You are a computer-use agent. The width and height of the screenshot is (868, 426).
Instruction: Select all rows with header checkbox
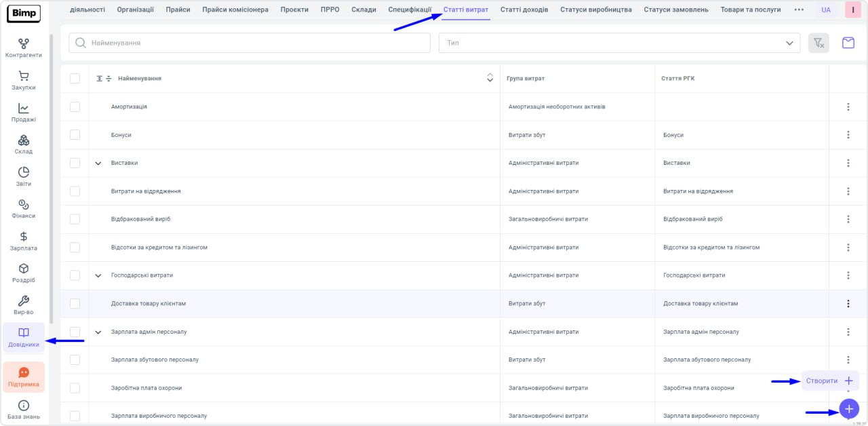click(75, 79)
